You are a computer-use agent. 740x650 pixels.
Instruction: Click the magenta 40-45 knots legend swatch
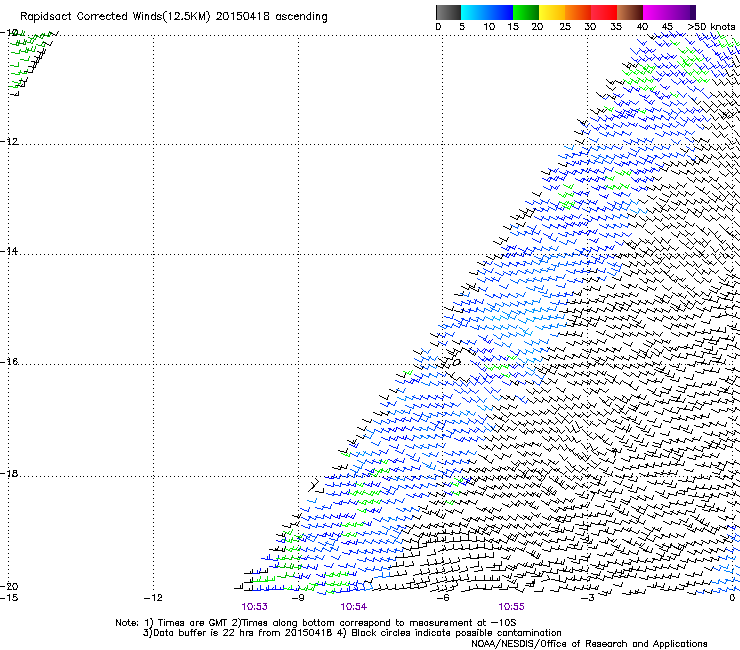click(x=656, y=12)
